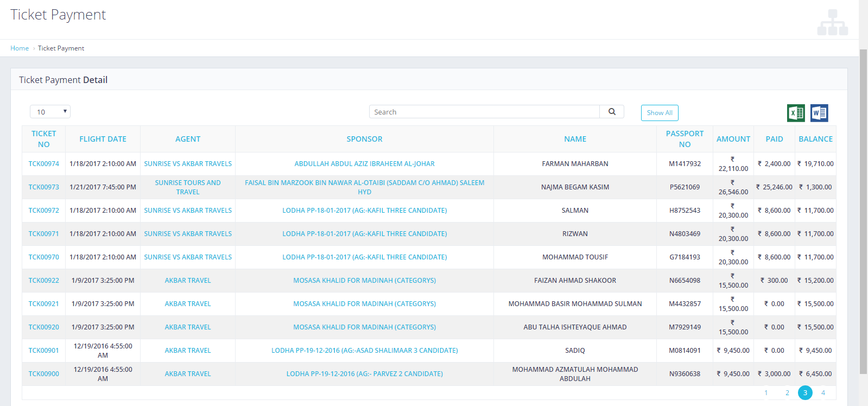The image size is (868, 406).
Task: Open ticket TCK00974 link
Action: tap(44, 164)
